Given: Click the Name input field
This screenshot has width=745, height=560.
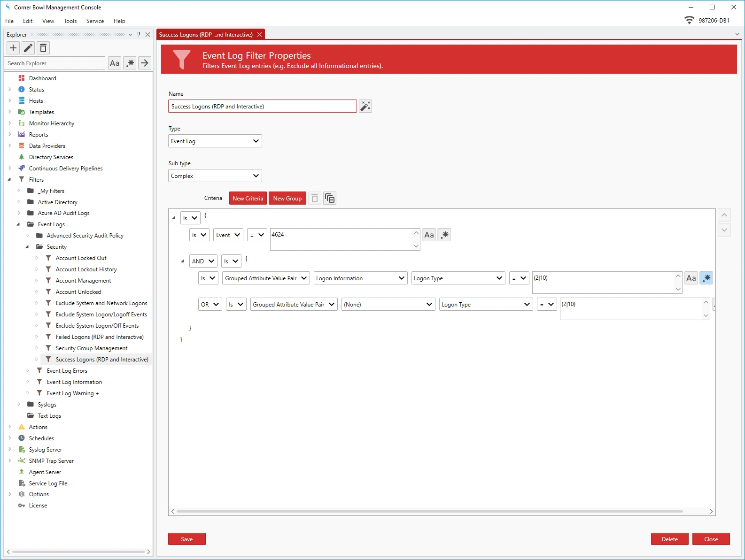Looking at the screenshot, I should pyautogui.click(x=262, y=107).
